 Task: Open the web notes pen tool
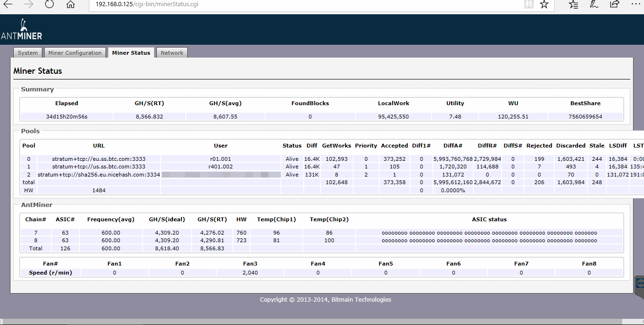point(594,4)
